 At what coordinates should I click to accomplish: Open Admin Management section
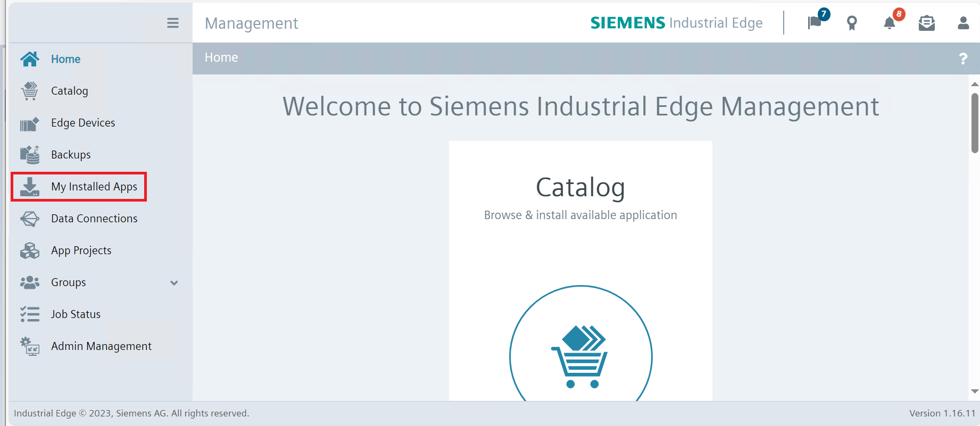coord(101,346)
